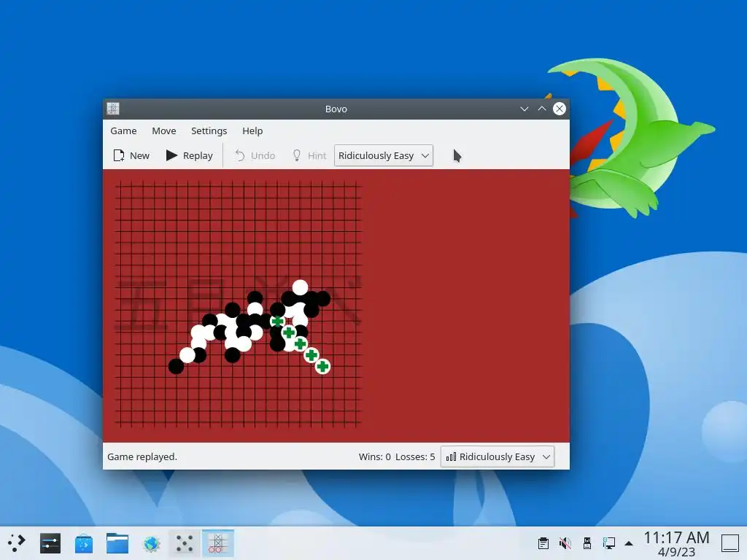Launch the web browser from taskbar

click(x=151, y=542)
